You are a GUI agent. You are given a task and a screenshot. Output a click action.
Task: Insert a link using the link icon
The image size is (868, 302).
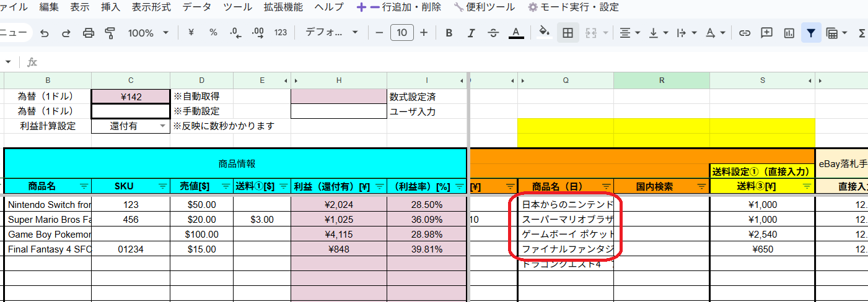[745, 33]
